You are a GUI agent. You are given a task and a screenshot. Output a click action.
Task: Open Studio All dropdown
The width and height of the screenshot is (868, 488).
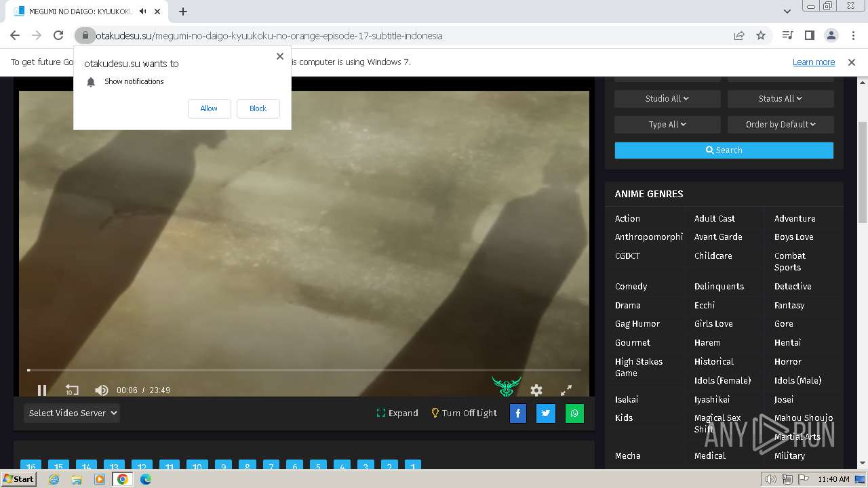pos(667,98)
